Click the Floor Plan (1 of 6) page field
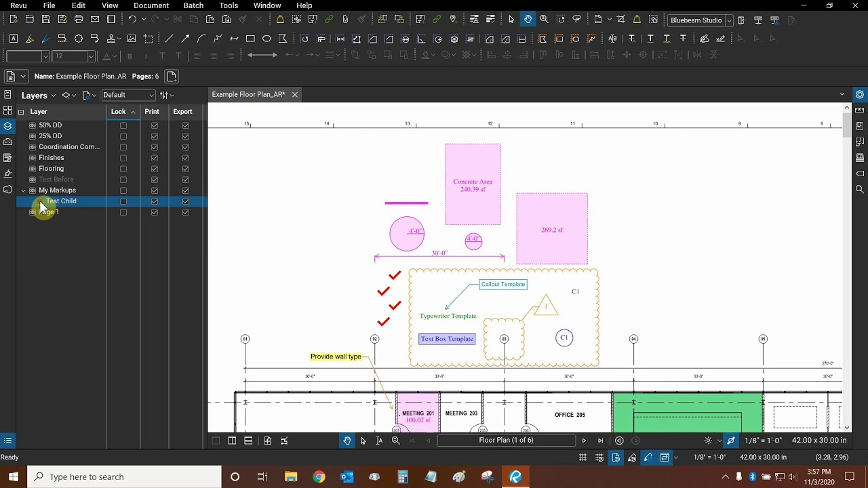The width and height of the screenshot is (868, 488). (506, 441)
